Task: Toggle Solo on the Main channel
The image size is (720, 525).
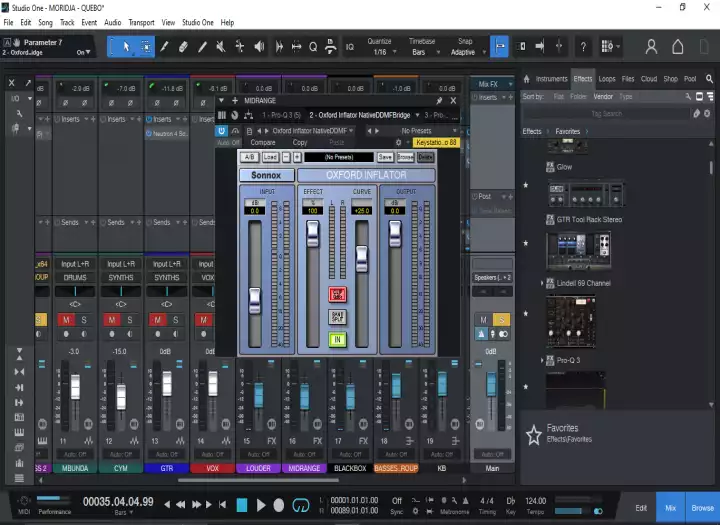Action: 501,320
